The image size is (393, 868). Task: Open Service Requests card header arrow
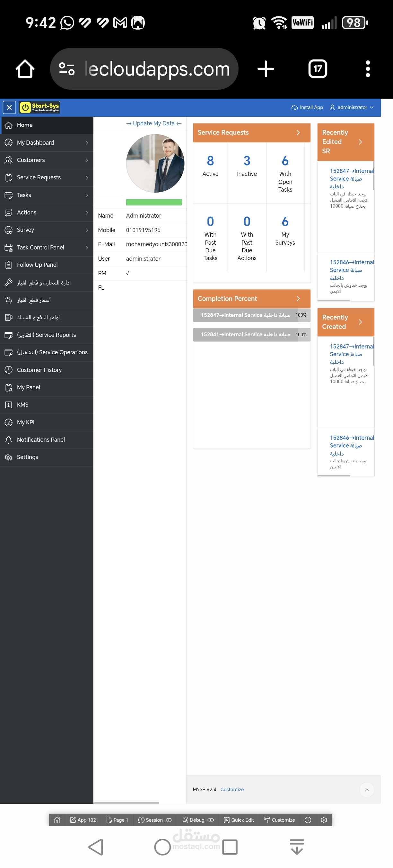point(298,133)
